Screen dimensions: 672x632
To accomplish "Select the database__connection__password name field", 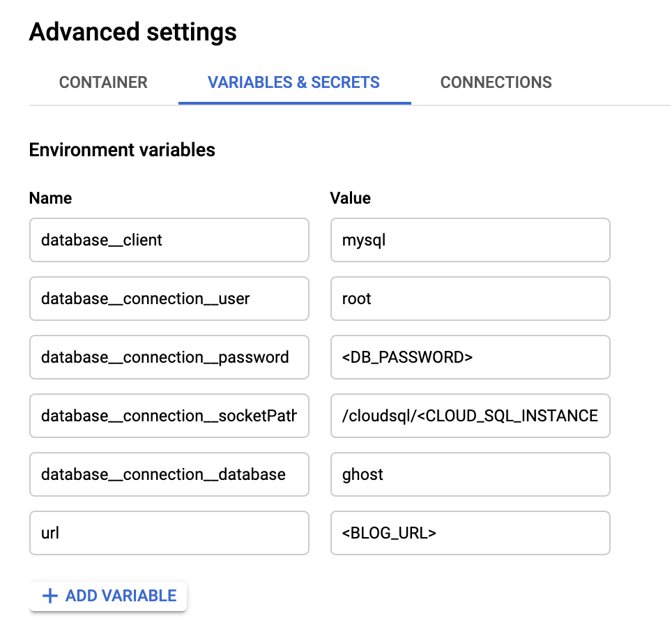I will coord(169,357).
